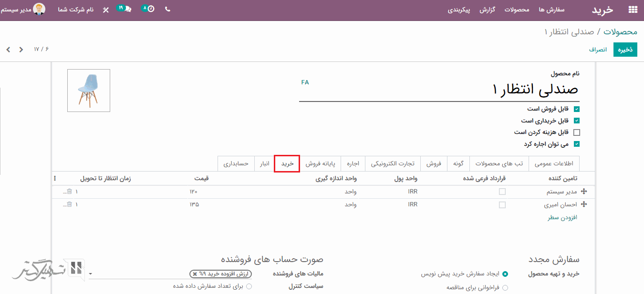Select the فراخوانی برای مناقصه radio option
This screenshot has width=644, height=294.
(505, 287)
